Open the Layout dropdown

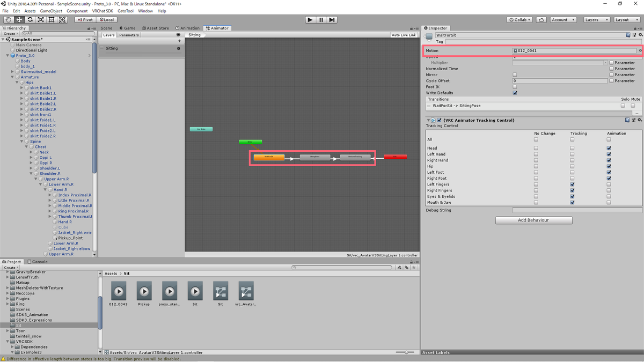626,20
